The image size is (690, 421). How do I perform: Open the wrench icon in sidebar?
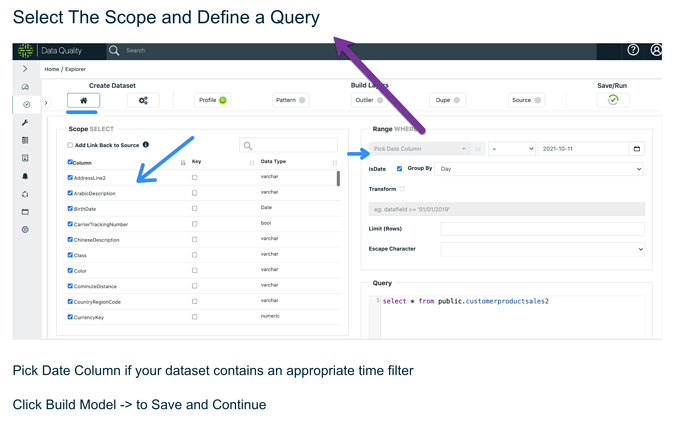pos(25,123)
